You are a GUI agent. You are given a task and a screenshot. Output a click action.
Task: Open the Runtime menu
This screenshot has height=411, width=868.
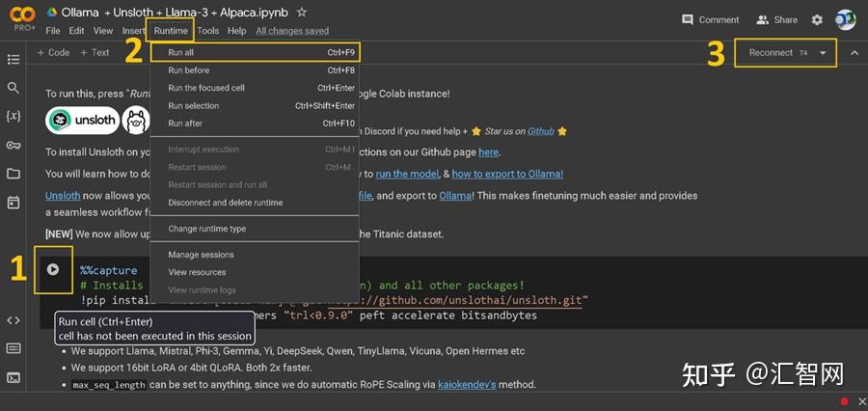point(171,31)
